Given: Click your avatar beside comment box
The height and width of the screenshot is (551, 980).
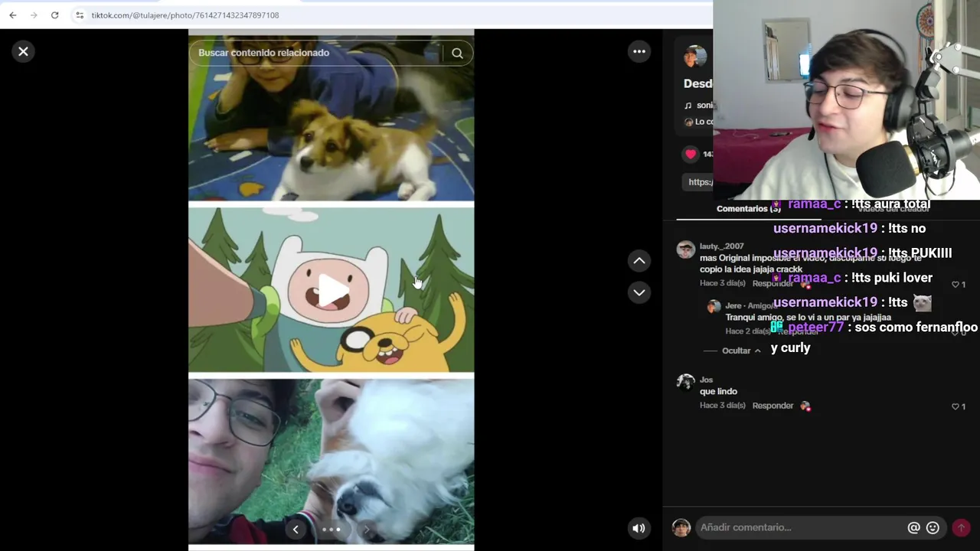Looking at the screenshot, I should pos(681,527).
